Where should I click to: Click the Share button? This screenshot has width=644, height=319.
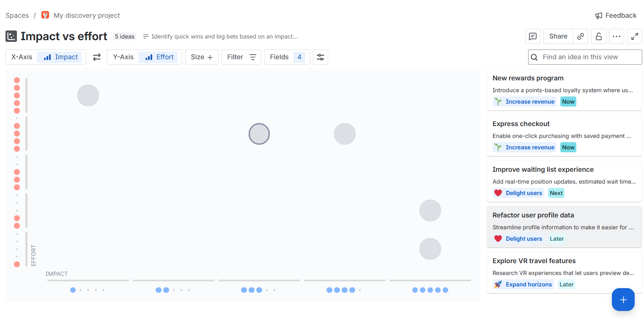(x=558, y=36)
